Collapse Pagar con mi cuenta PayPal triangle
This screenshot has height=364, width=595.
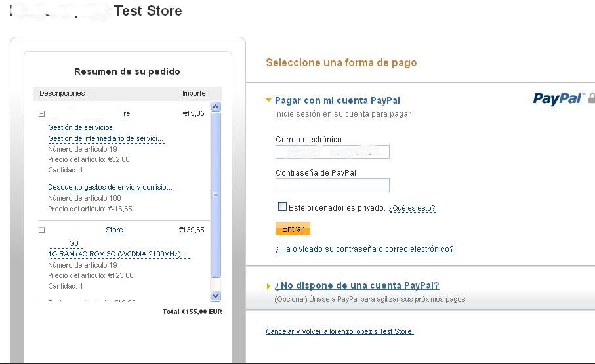pos(268,100)
